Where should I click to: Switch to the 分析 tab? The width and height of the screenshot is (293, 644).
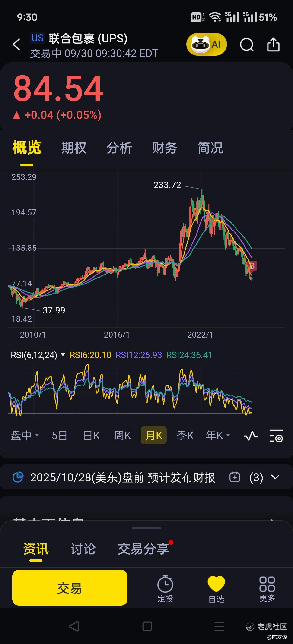pyautogui.click(x=119, y=148)
